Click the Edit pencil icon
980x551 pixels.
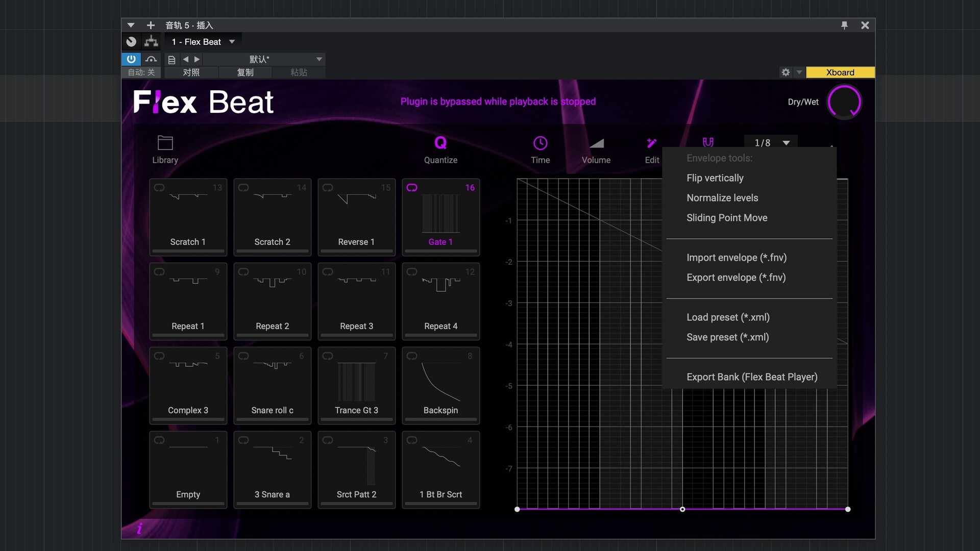click(652, 143)
